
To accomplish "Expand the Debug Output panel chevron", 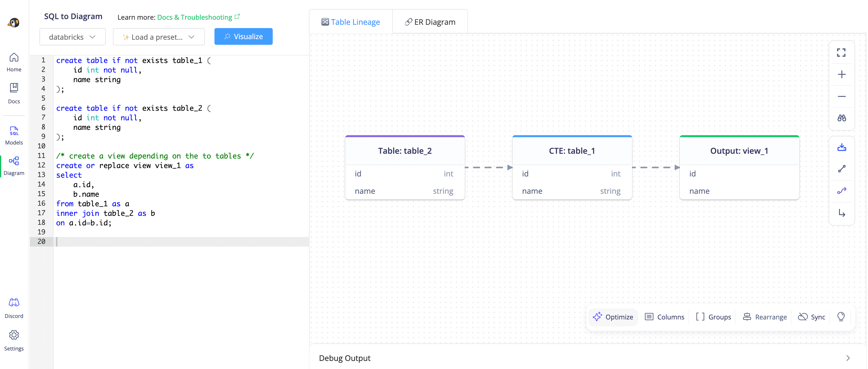I will click(848, 358).
